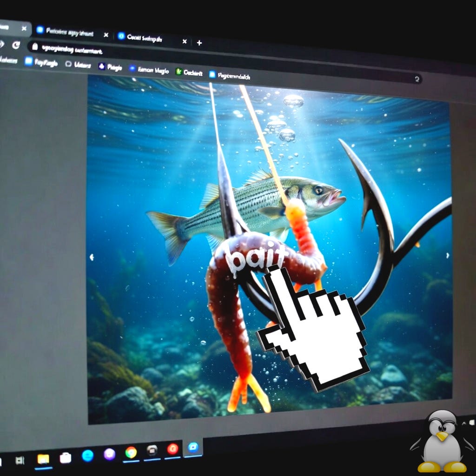Reload the page with the refresh button
This screenshot has width=476, height=476.
click(16, 45)
